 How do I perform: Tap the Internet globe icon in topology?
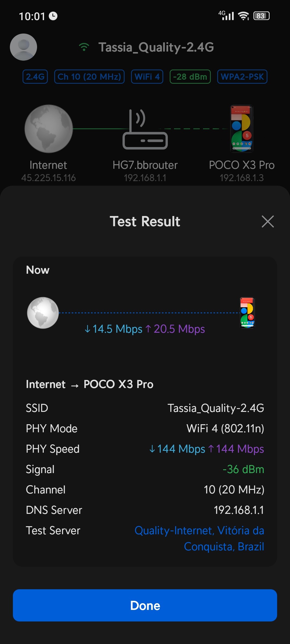(x=49, y=129)
